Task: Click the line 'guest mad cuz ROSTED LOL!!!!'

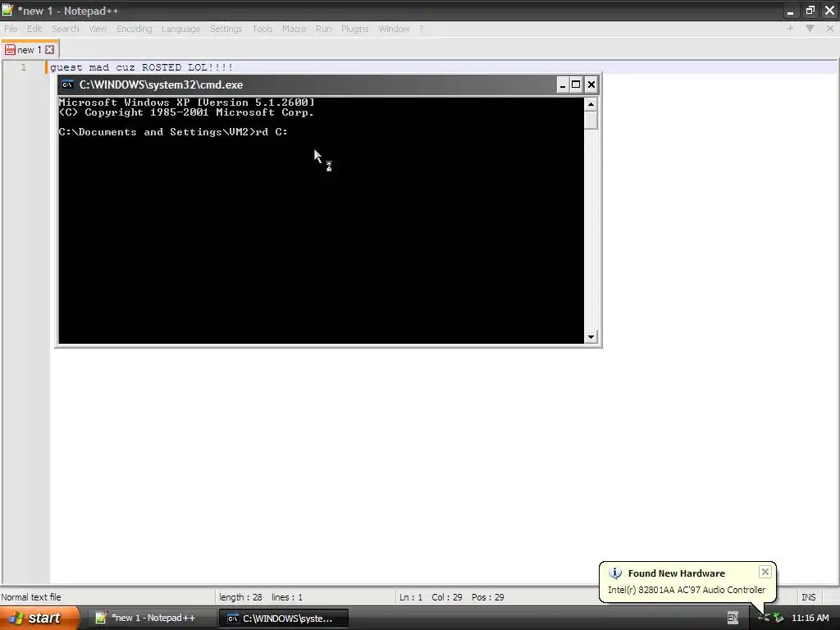Action: [141, 67]
